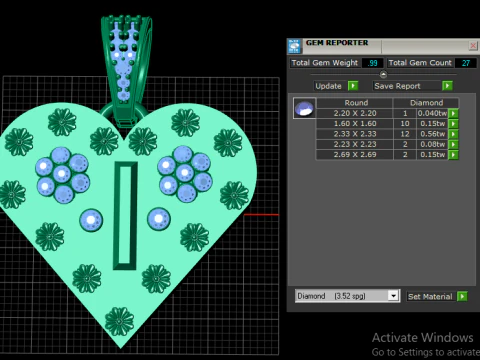Click the Update button
Viewport: 480px width, 360px height.
(x=329, y=86)
